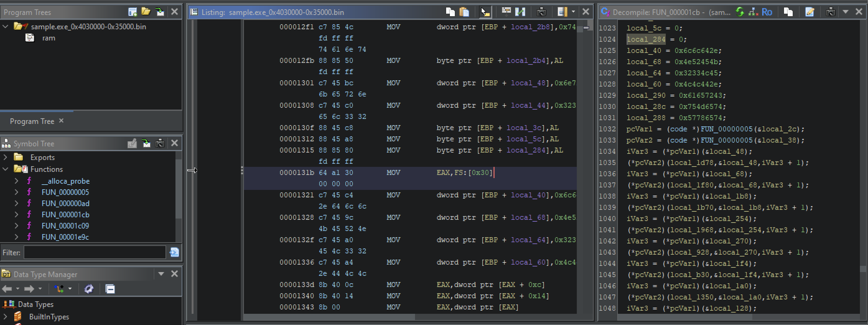
Task: Click back arrow in Data Type Manager
Action: click(x=7, y=289)
